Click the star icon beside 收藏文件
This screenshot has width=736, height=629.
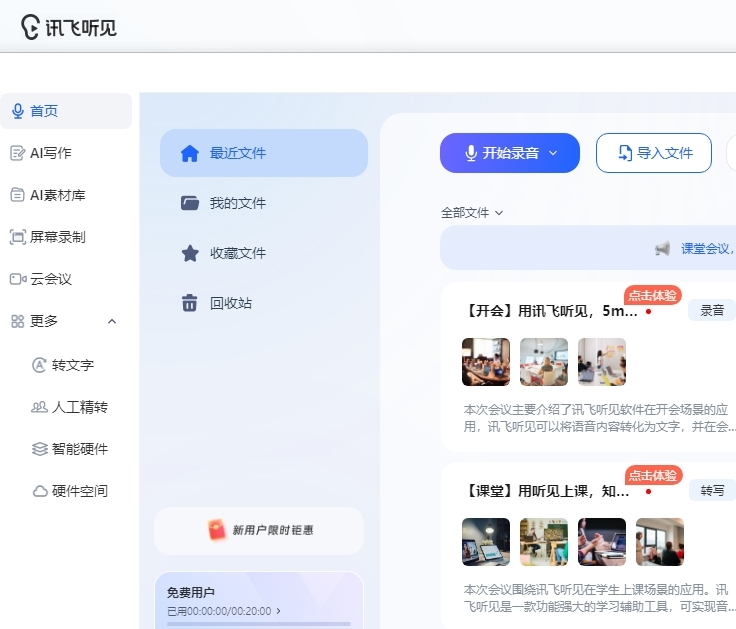[190, 253]
